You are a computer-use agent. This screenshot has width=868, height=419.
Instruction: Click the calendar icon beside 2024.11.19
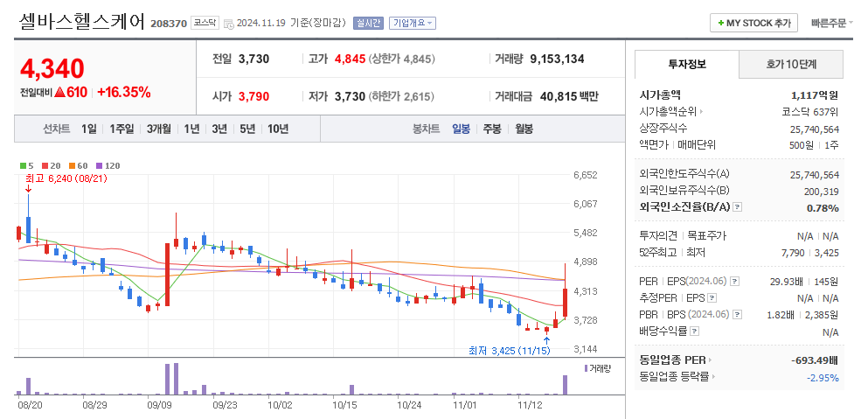[x=229, y=24]
